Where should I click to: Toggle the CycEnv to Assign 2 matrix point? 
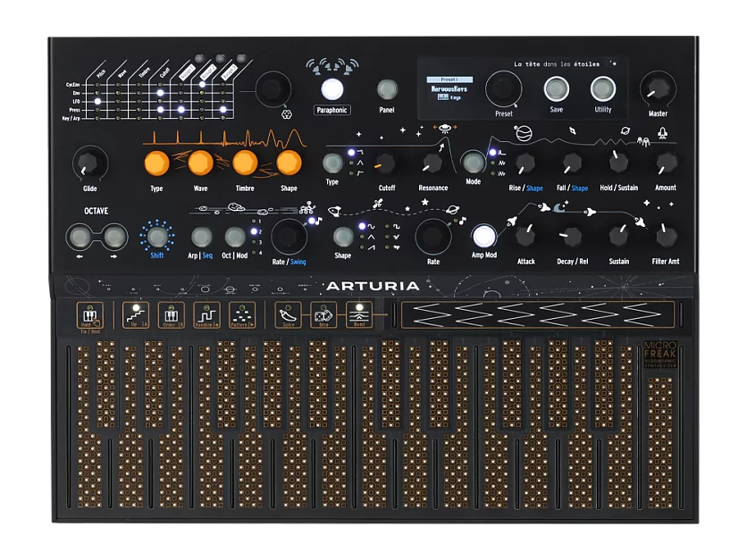202,84
